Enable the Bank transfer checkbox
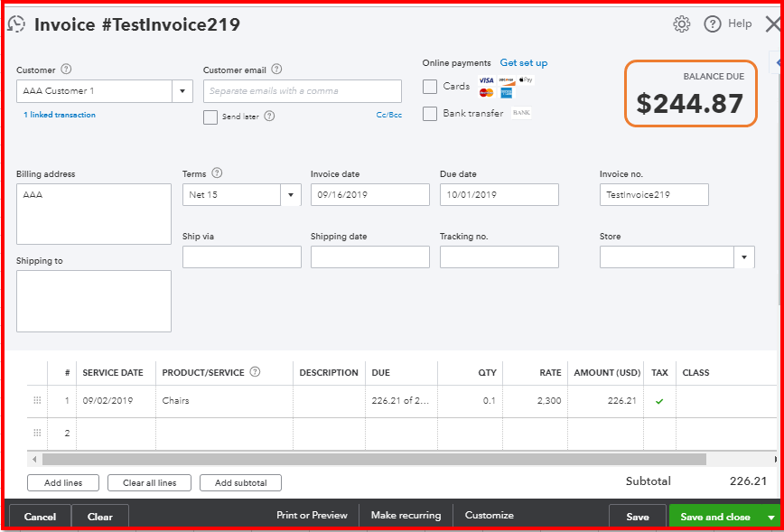This screenshot has height=532, width=784. point(430,114)
